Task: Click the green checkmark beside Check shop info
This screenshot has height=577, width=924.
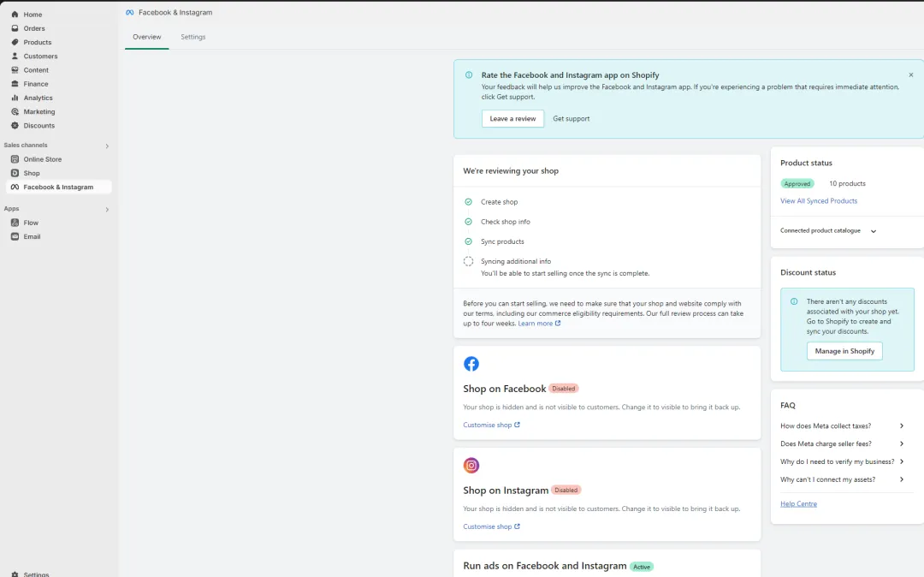Action: (469, 222)
